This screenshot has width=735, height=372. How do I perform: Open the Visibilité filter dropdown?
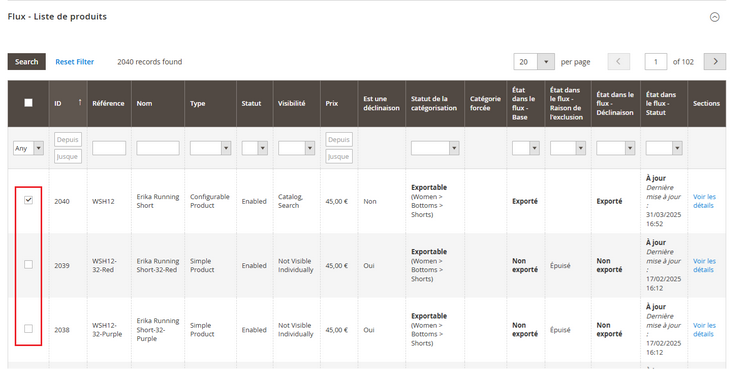tap(296, 149)
